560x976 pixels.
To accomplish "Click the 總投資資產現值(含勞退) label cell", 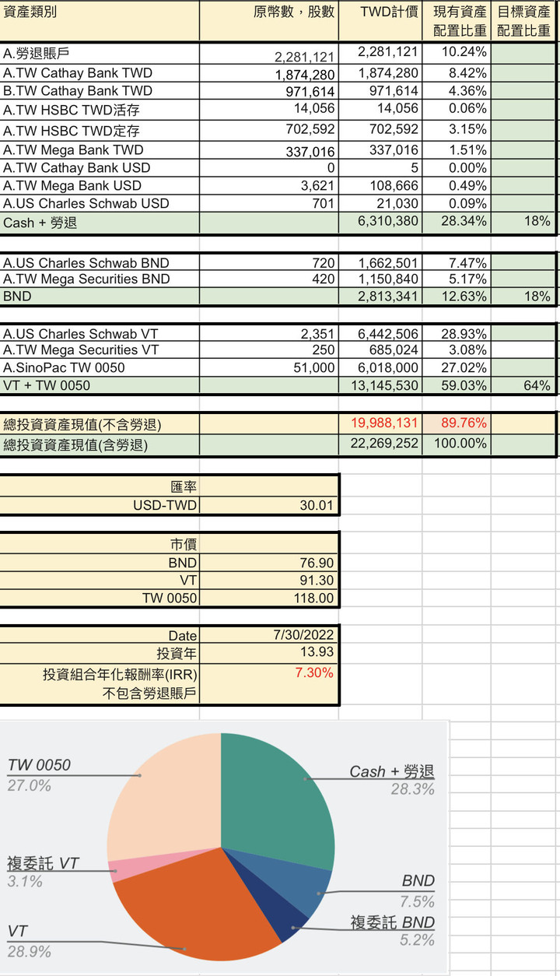I will point(100,445).
